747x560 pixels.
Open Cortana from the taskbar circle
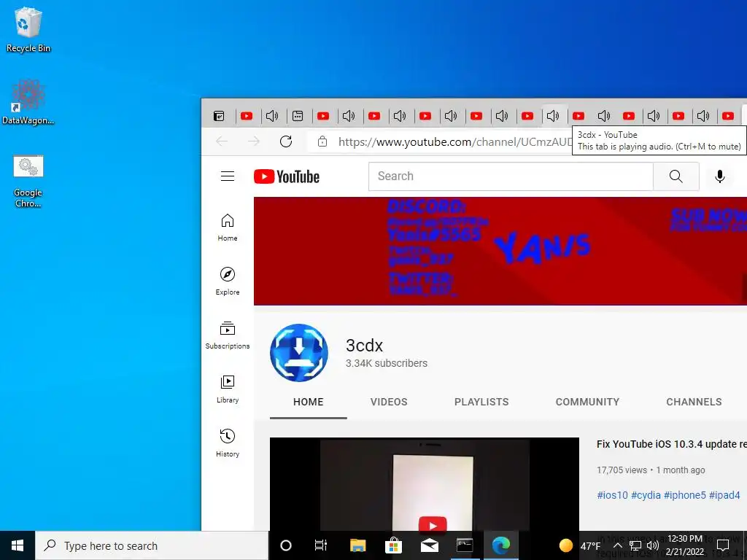[286, 545]
